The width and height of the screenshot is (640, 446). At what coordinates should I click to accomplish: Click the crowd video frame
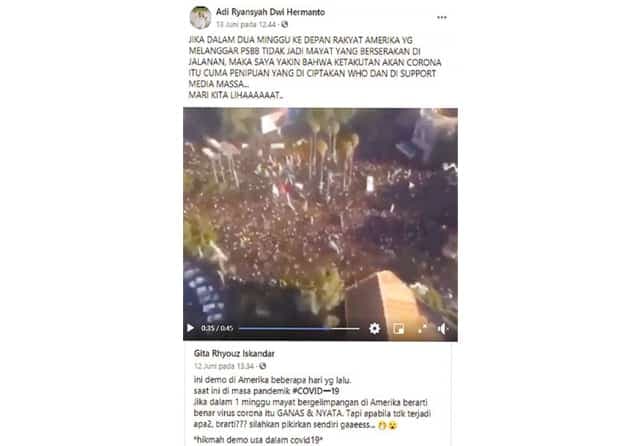320,214
